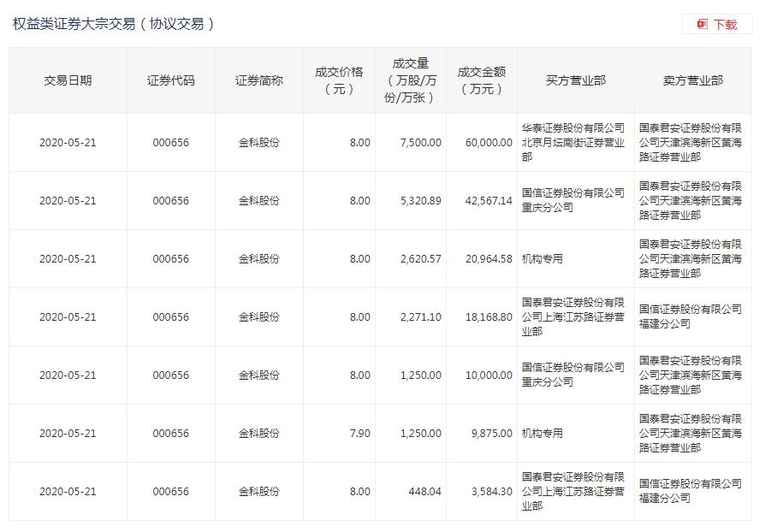Click 机构专用 buyer in the 9,875.00 row
Viewport: 771px width, 532px height.
tap(542, 433)
